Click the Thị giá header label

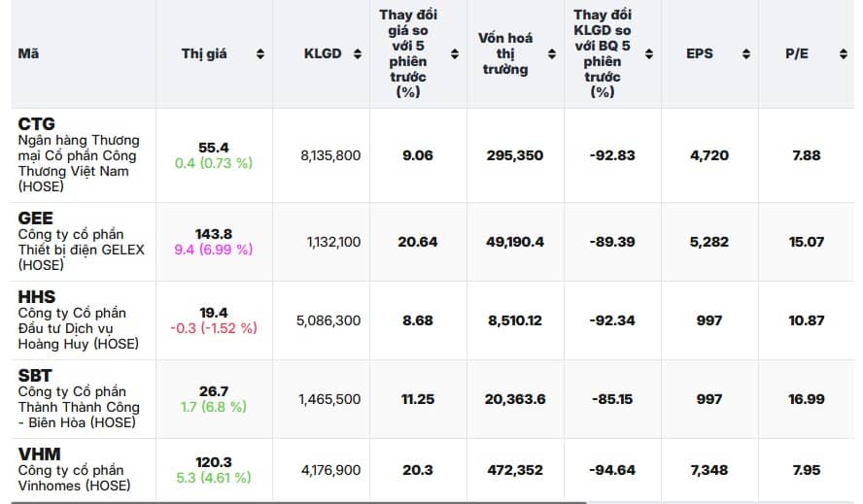point(204,54)
